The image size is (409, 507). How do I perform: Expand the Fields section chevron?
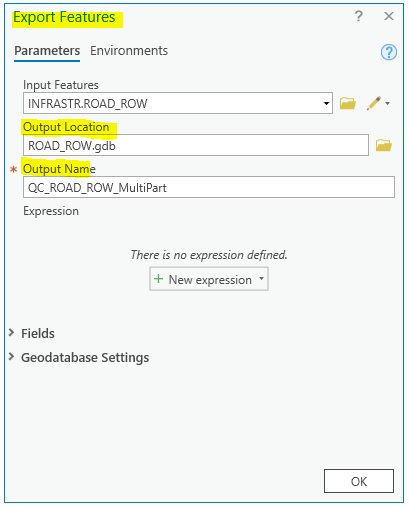click(11, 332)
